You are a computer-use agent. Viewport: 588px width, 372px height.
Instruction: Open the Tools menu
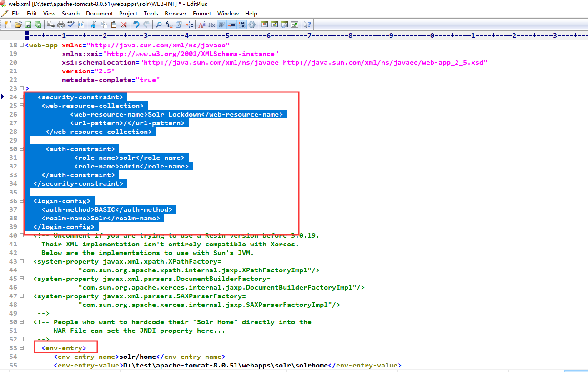151,13
